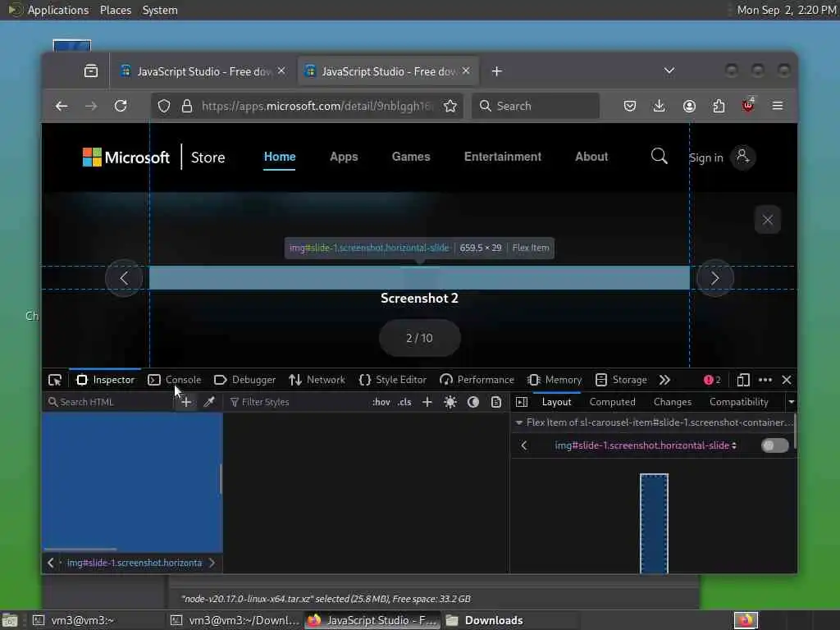Switch to the Console tab
Screen dimensions: 840x630
pos(175,380)
